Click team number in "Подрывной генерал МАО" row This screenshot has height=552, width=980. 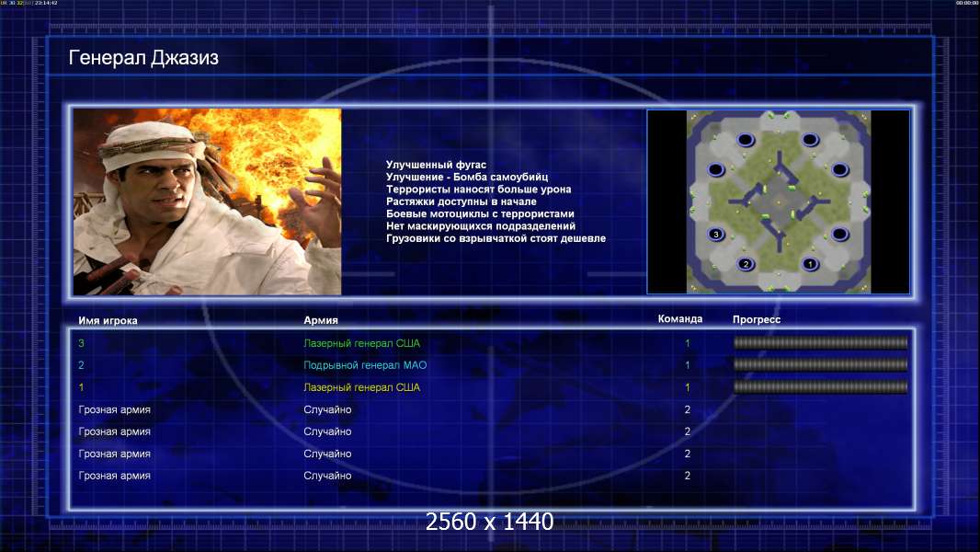688,365
